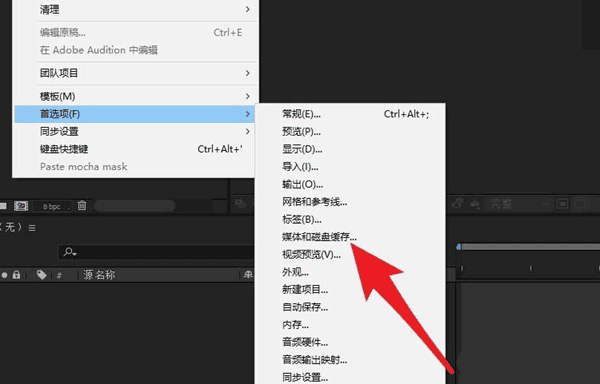Click the Project panel horizontal scrollbar
The image size is (600, 384).
[134, 206]
